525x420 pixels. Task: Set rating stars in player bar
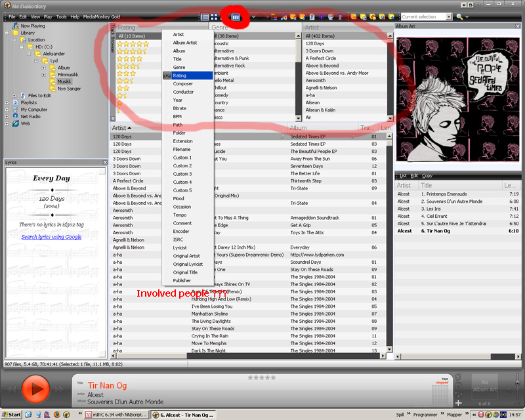click(261, 378)
